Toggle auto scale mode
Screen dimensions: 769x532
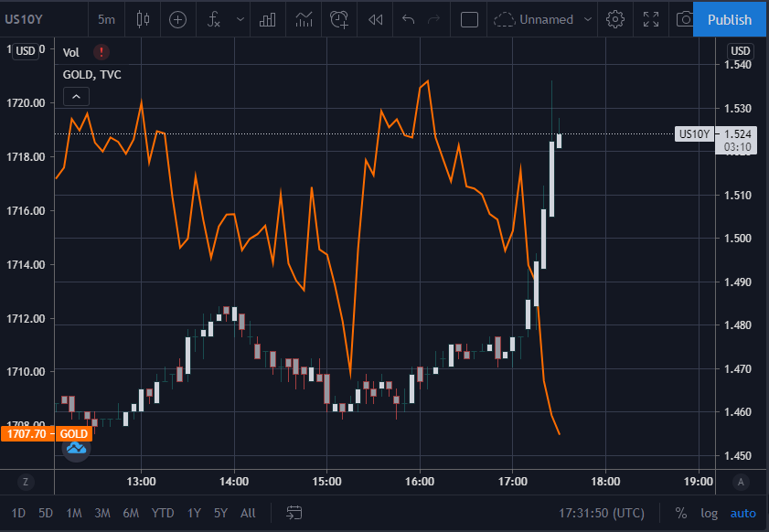pyautogui.click(x=743, y=513)
